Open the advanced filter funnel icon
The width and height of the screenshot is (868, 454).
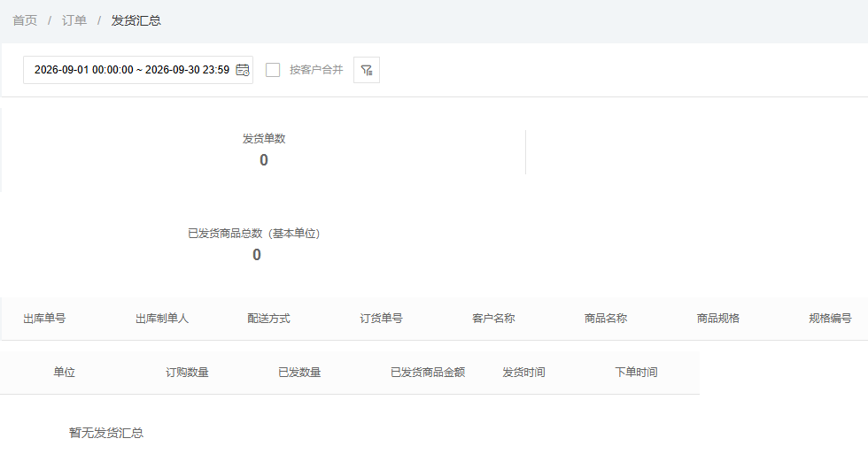[x=367, y=70]
